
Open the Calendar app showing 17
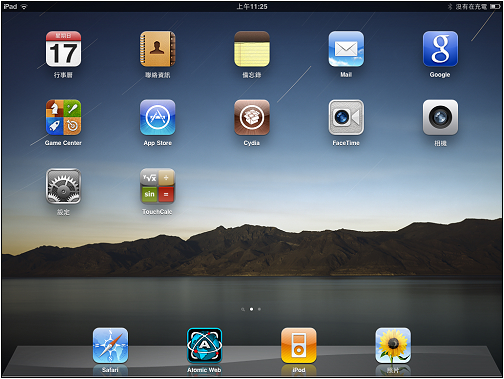[x=63, y=49]
